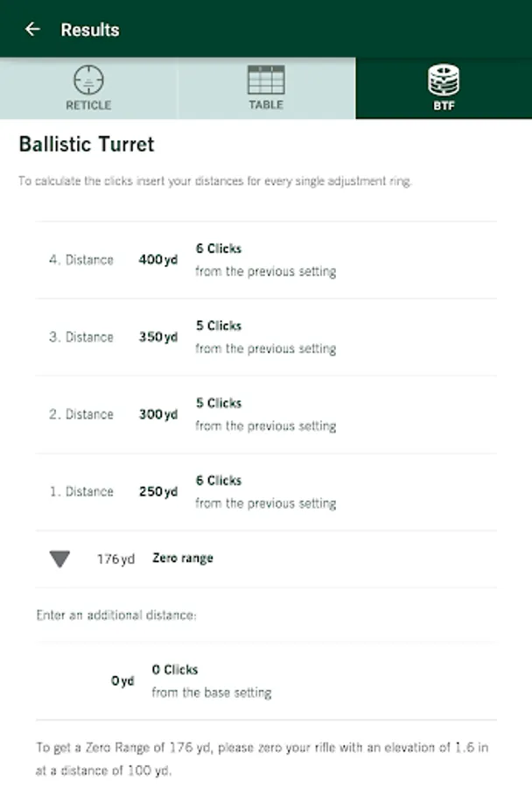Tap the back arrow icon
Image resolution: width=532 pixels, height=788 pixels.
(32, 29)
